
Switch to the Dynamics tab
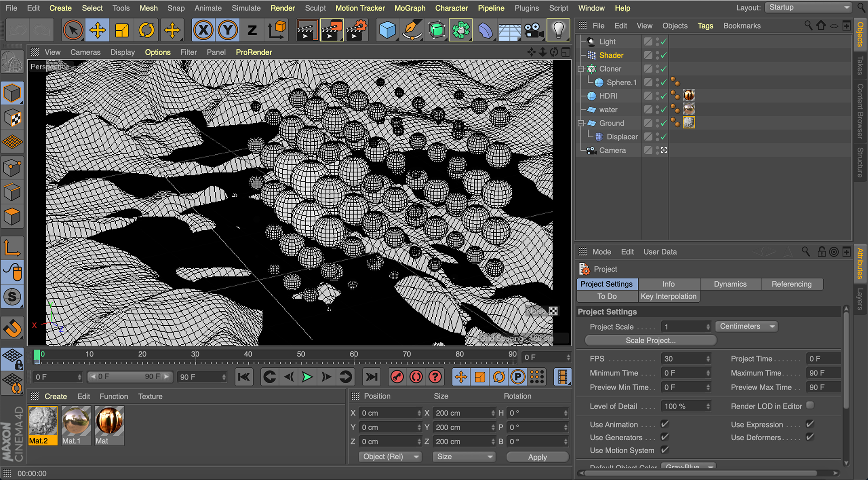(x=730, y=284)
